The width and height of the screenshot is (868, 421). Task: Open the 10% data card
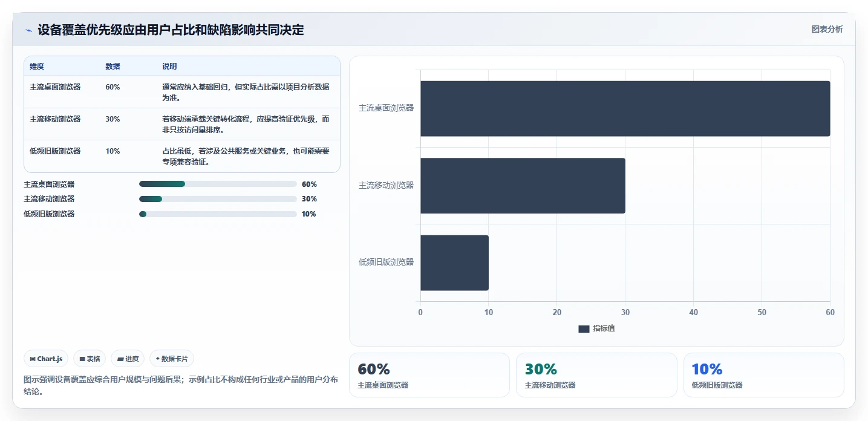(x=764, y=375)
